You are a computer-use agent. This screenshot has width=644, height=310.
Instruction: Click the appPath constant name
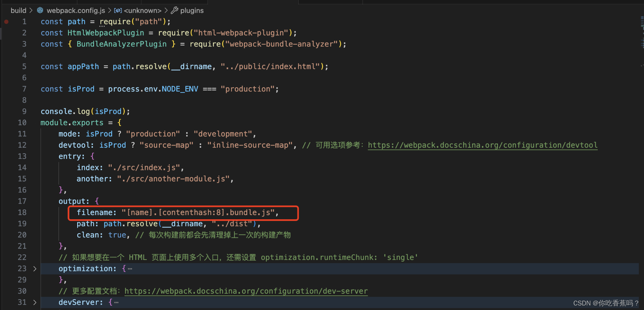click(x=83, y=66)
